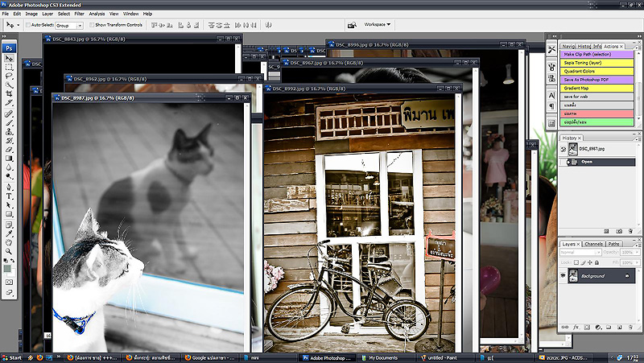
Task: Open the Layers panel flyout menu
Action: coord(637,244)
